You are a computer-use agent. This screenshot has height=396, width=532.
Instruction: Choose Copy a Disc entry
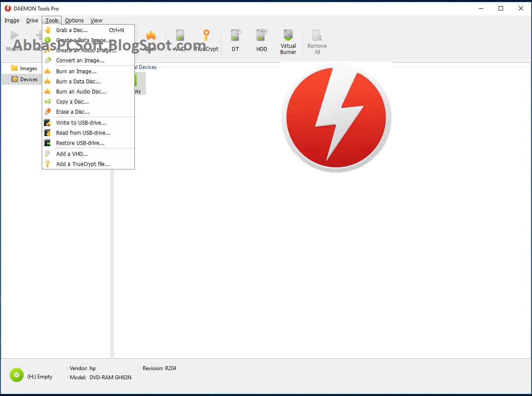click(88, 101)
